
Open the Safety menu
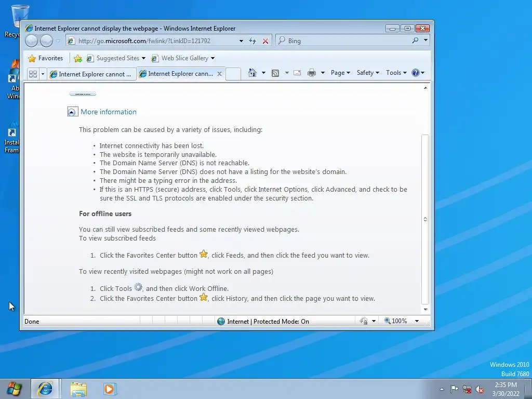tap(368, 73)
